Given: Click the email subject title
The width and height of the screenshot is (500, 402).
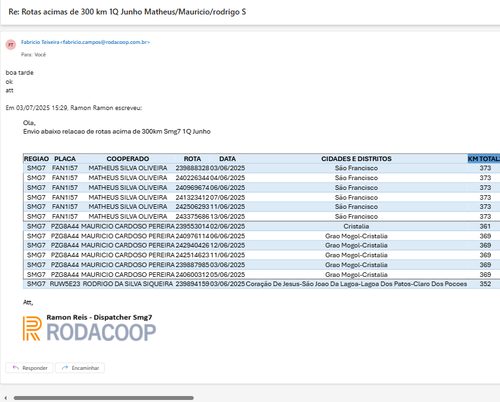Looking at the screenshot, I should (x=127, y=12).
